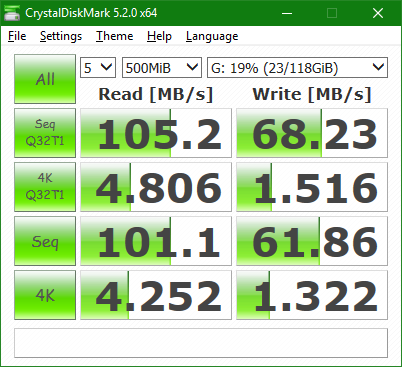The width and height of the screenshot is (402, 367).
Task: Click the CrystalDiskMark app icon in title bar
Action: click(11, 13)
